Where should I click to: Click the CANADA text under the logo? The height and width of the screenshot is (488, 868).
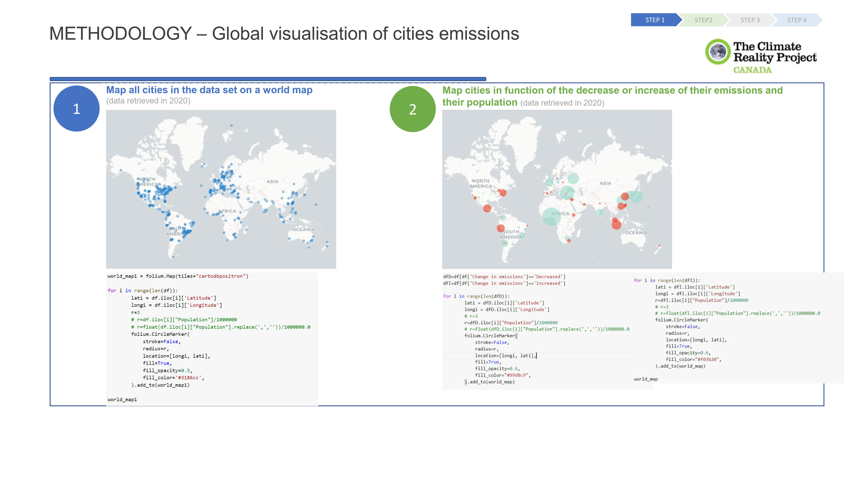752,70
